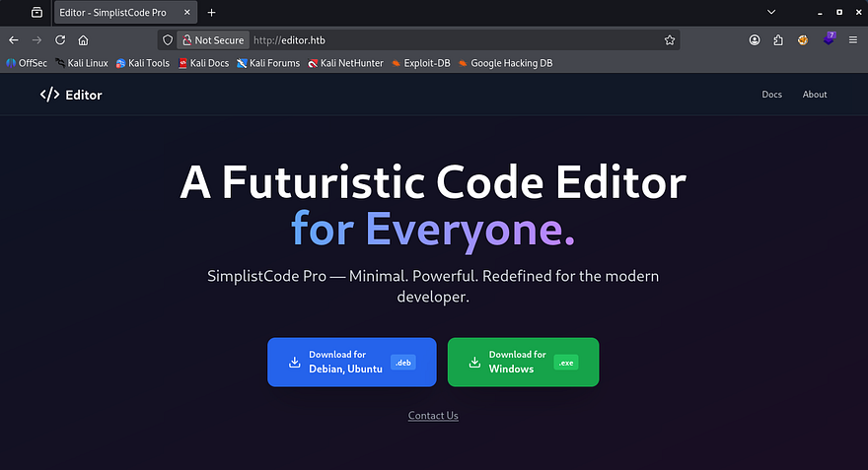868x470 pixels.
Task: Click the Not Secure connection indicator
Action: coord(212,40)
